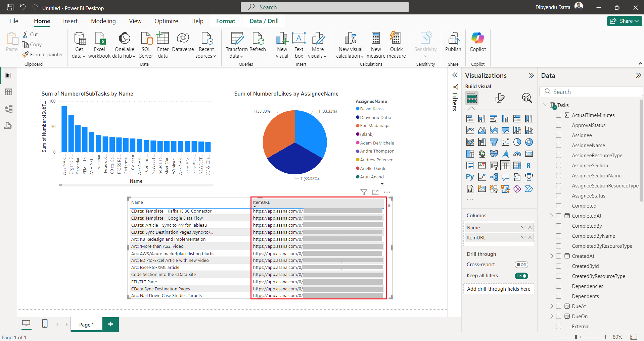This screenshot has width=644, height=341.
Task: Open the Get data dropdown
Action: [x=79, y=56]
